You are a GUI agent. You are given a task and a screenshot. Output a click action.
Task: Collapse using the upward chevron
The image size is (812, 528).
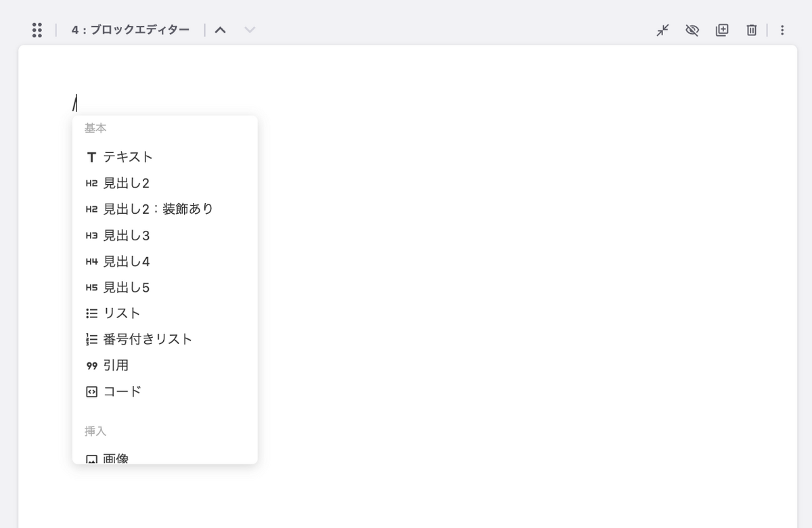coord(221,30)
